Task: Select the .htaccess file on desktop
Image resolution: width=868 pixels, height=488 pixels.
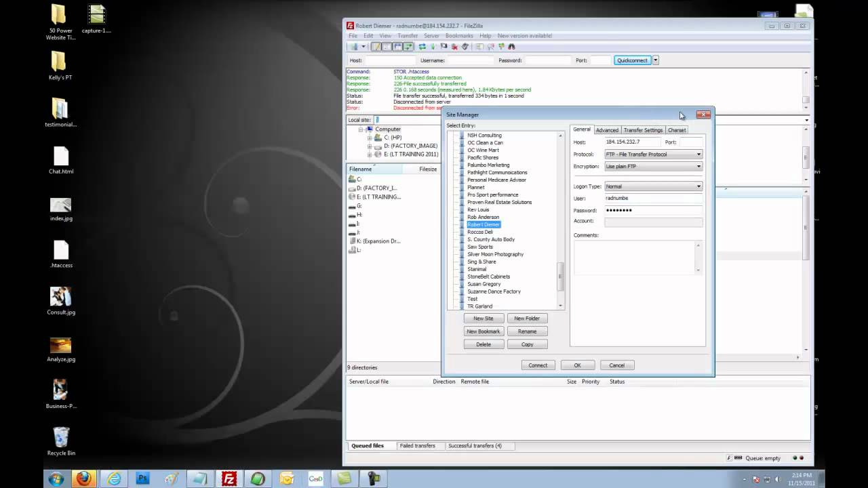Action: [x=61, y=253]
